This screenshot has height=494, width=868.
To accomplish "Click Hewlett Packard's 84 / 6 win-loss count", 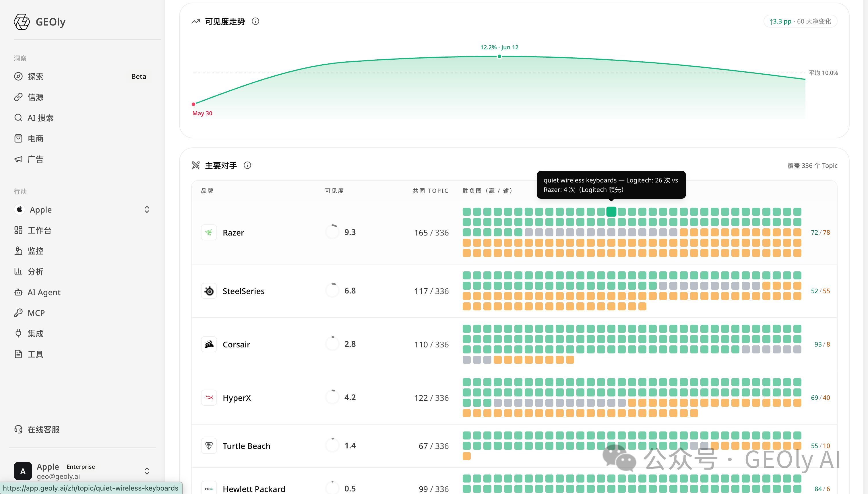I will (x=822, y=489).
